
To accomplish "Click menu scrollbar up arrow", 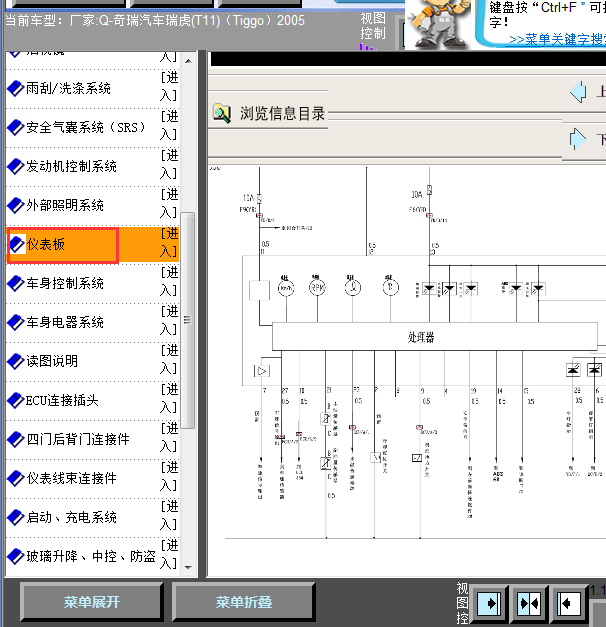I will click(x=188, y=61).
